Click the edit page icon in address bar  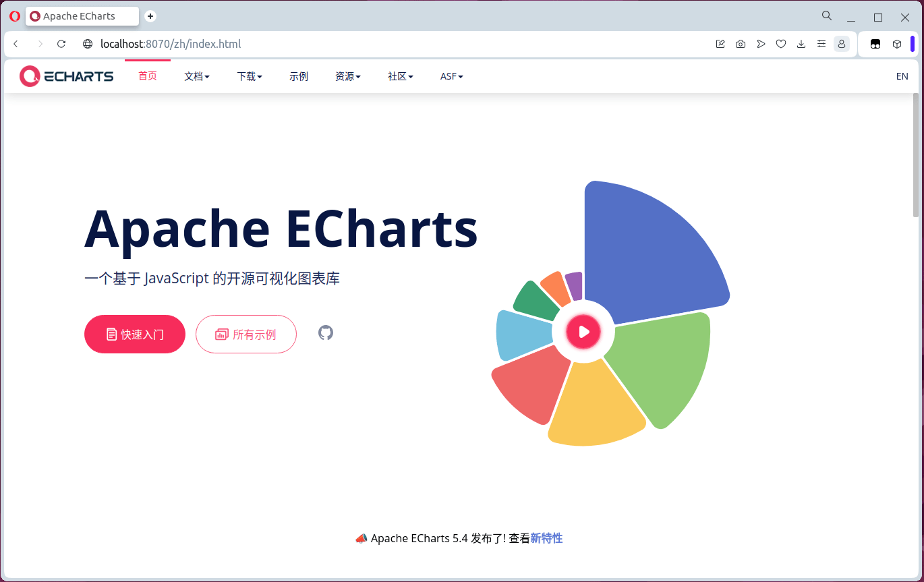720,44
